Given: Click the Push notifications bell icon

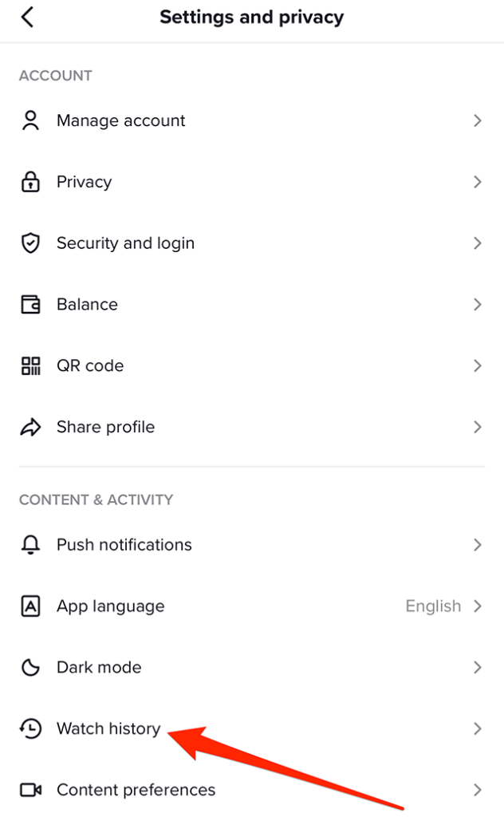Looking at the screenshot, I should (x=30, y=544).
